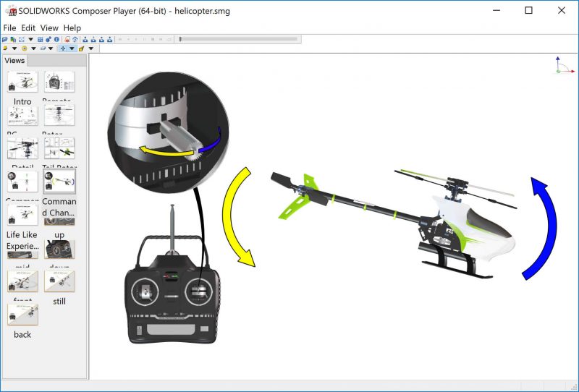Click the yellow measure tool icon
579x392 pixels.
pyautogui.click(x=81, y=48)
